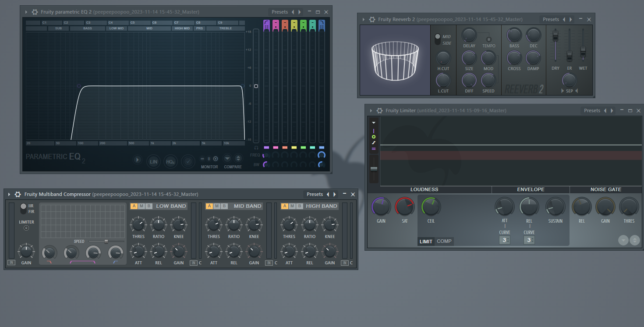The width and height of the screenshot is (644, 327).
Task: Click the Reeverb 2 room visualization display
Action: click(395, 60)
